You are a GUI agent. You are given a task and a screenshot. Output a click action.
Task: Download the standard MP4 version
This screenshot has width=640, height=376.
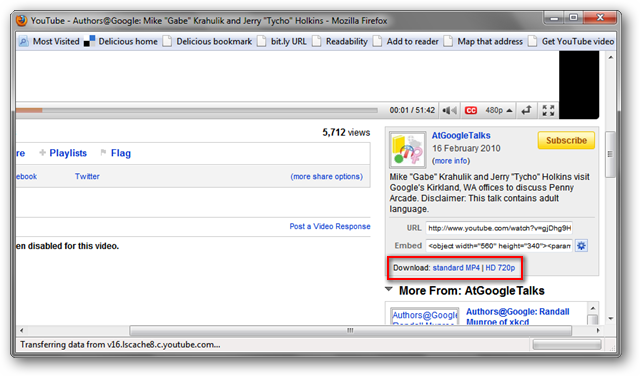pos(456,268)
